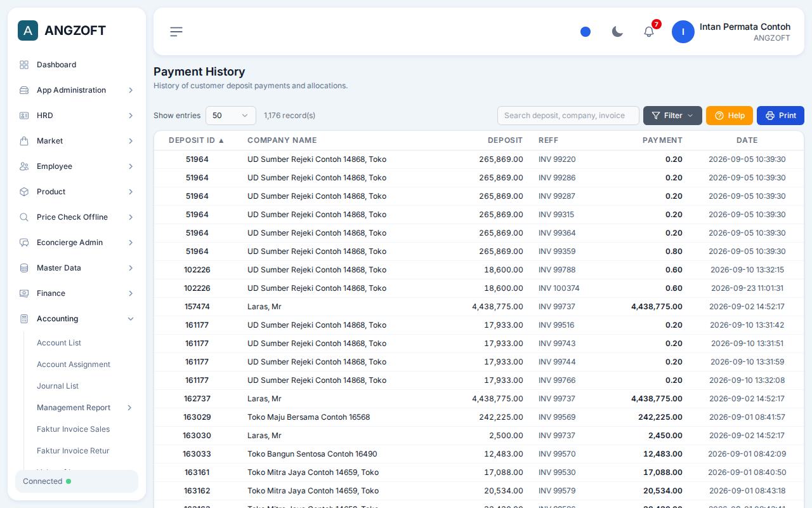Image resolution: width=812 pixels, height=508 pixels.
Task: Expand Management Report submenu chevron
Action: [129, 408]
